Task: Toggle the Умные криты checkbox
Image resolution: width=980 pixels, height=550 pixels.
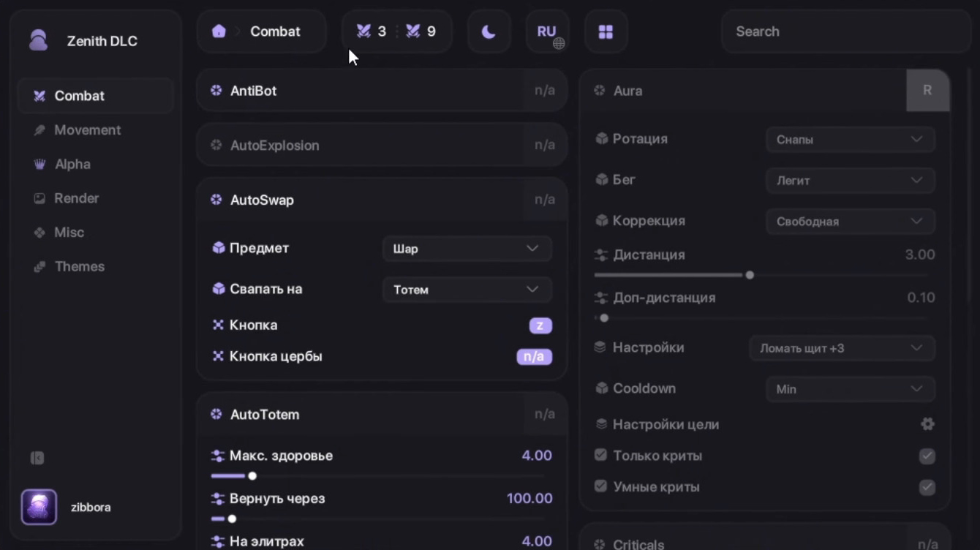Action: click(x=927, y=487)
